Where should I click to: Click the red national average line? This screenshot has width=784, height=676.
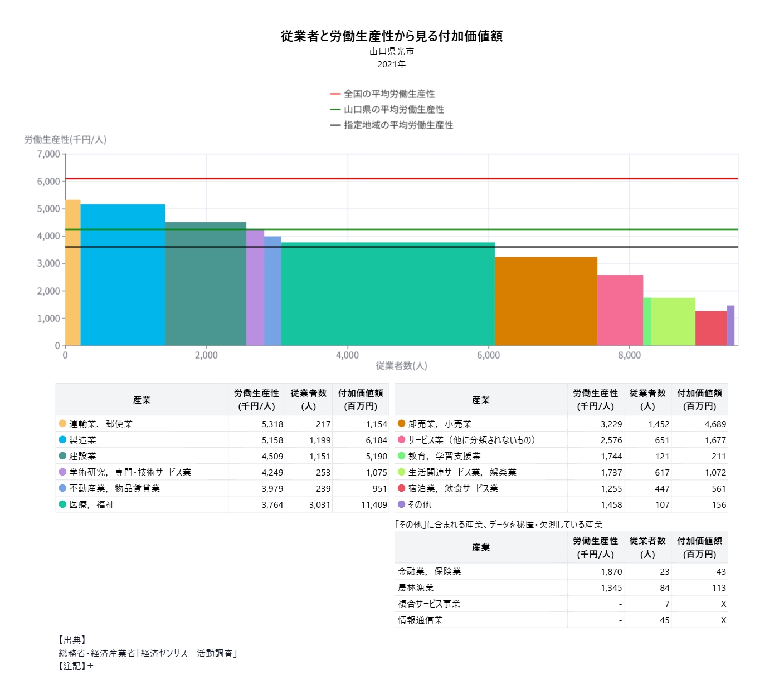(401, 179)
